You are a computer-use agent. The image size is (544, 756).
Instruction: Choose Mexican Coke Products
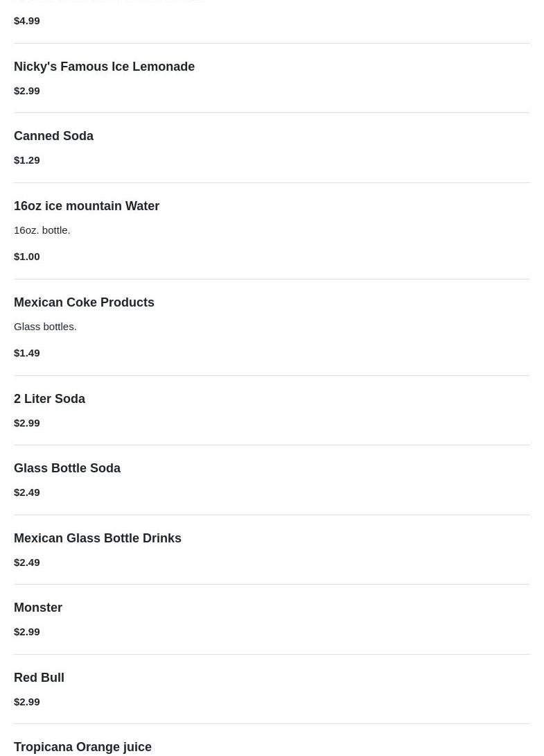[84, 302]
